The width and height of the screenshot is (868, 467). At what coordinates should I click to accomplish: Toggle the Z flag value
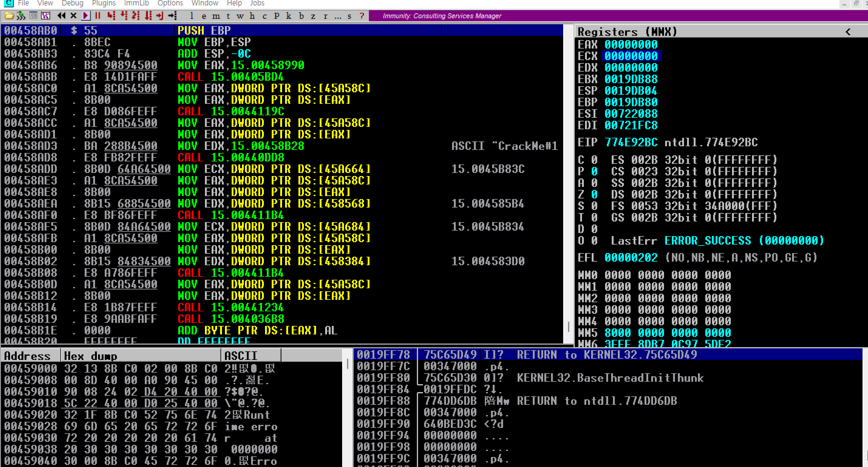coord(594,195)
